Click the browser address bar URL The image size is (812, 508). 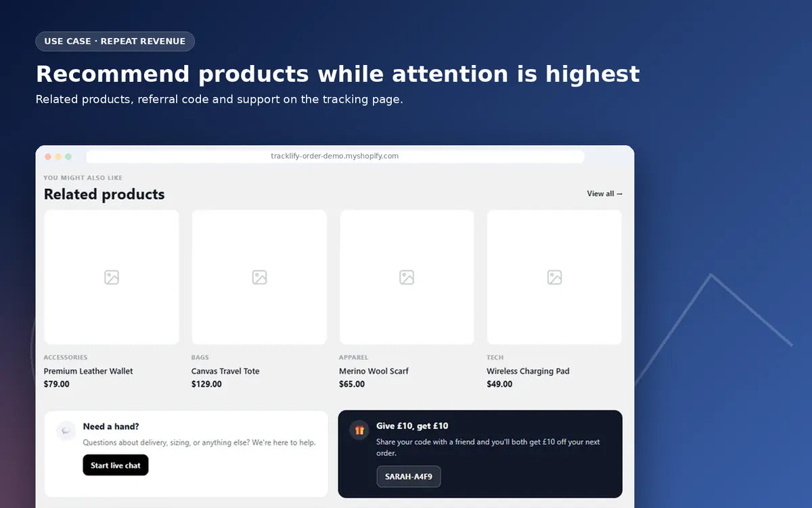pyautogui.click(x=335, y=156)
